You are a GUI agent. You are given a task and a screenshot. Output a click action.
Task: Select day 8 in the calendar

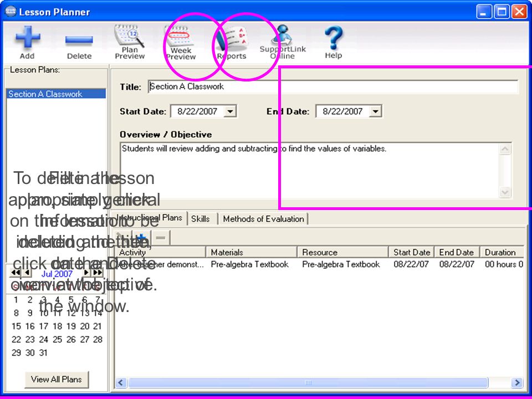click(16, 313)
